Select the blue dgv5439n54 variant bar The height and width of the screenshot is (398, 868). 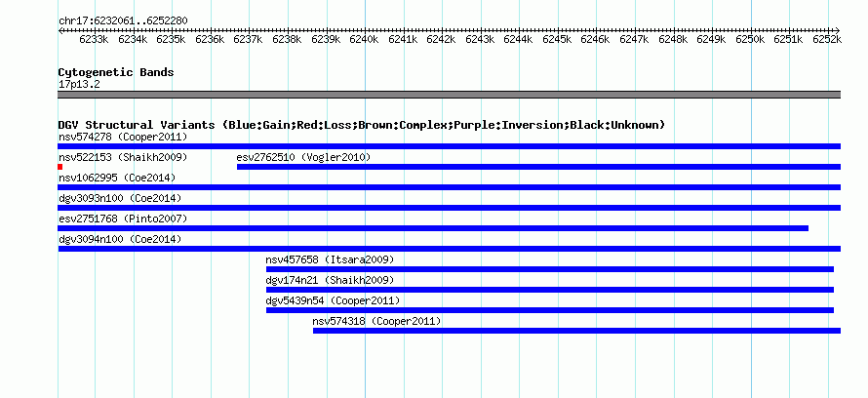(550, 310)
